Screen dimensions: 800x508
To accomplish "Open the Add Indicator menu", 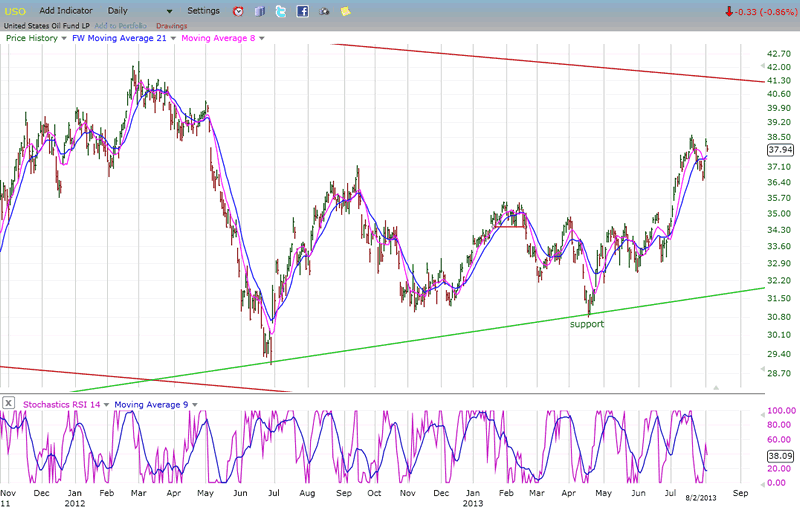I will [x=66, y=10].
